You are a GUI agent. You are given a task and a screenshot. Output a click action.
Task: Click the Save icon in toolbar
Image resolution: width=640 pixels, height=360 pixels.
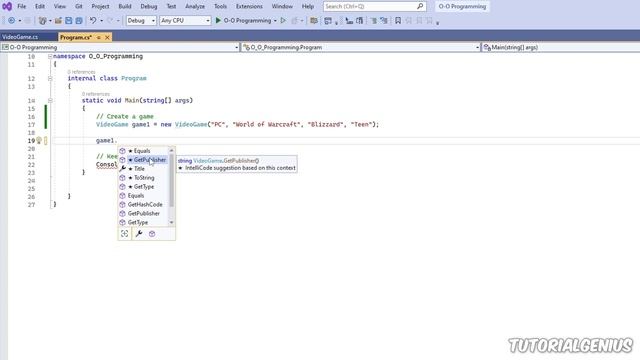click(69, 20)
